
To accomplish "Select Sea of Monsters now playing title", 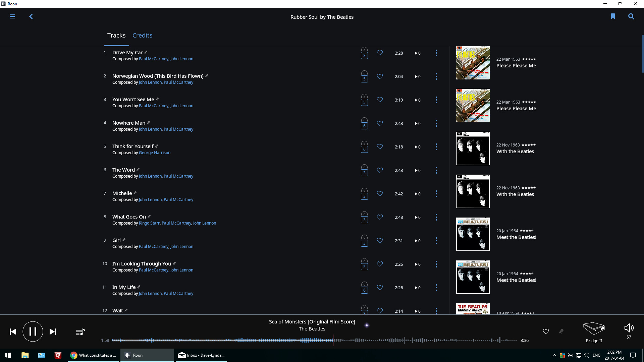I will point(312,322).
